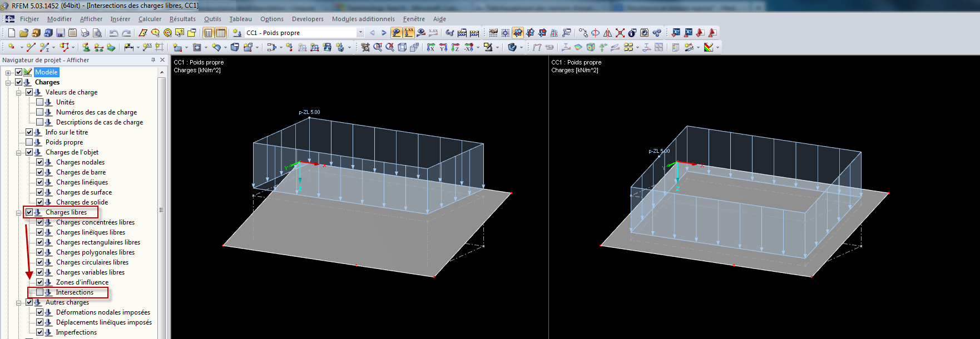Select Descriptions de cas de charge item
The image size is (980, 339).
click(x=100, y=122)
